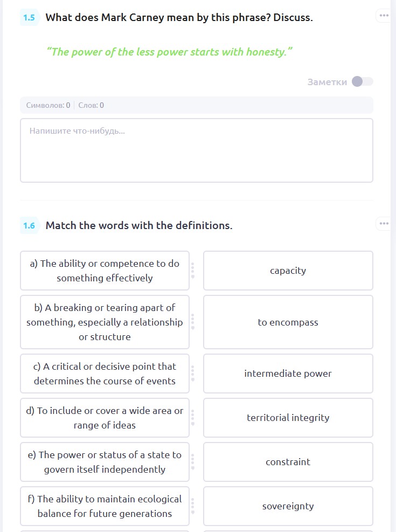Screen dimensions: 396x532
Task: Select the 'sovereignty' word card
Action: pos(288,506)
